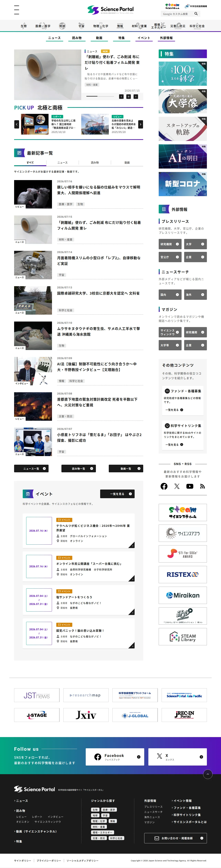The image size is (221, 868).
Task: Open the YouTube channel icon
Action: [x=190, y=486]
